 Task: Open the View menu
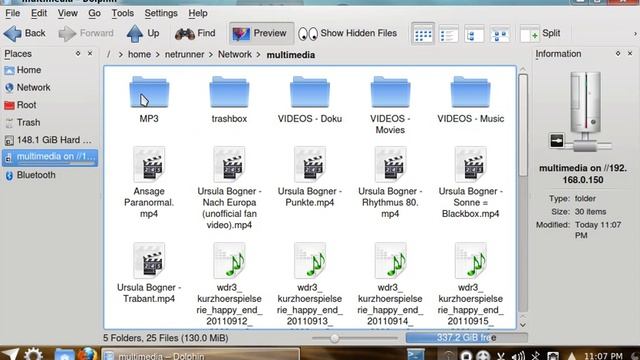point(67,13)
